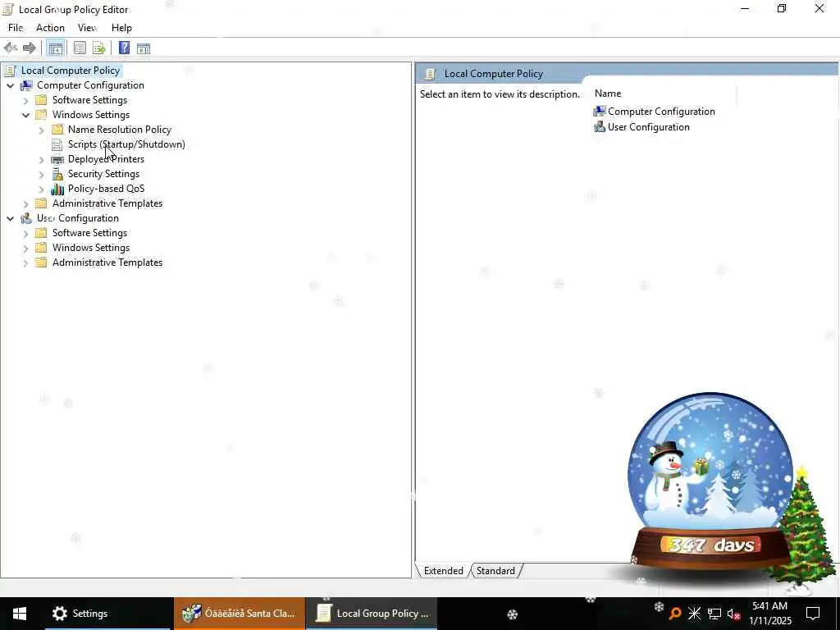The height and width of the screenshot is (630, 840).
Task: Click the Scripts (Startup/Shutdown) icon
Action: pyautogui.click(x=57, y=144)
